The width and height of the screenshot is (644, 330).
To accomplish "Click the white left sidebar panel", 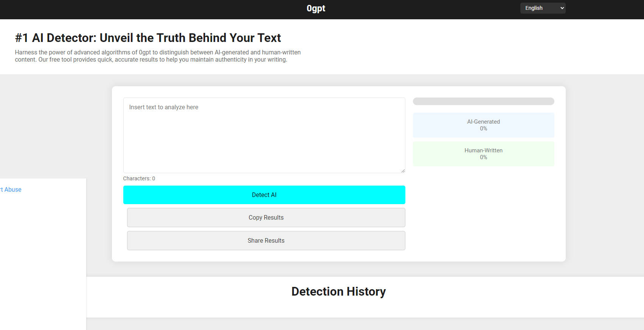I will tap(43, 257).
